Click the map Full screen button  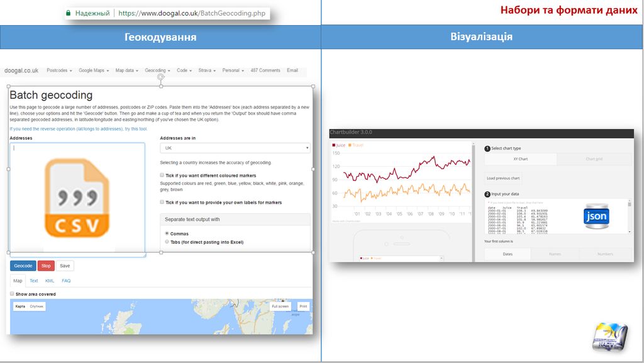coord(280,306)
